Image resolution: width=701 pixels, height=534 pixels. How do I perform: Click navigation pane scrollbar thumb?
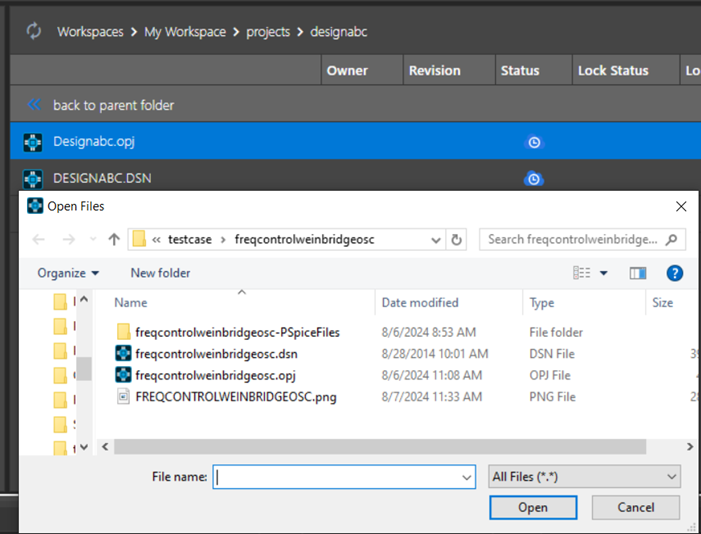point(84,369)
